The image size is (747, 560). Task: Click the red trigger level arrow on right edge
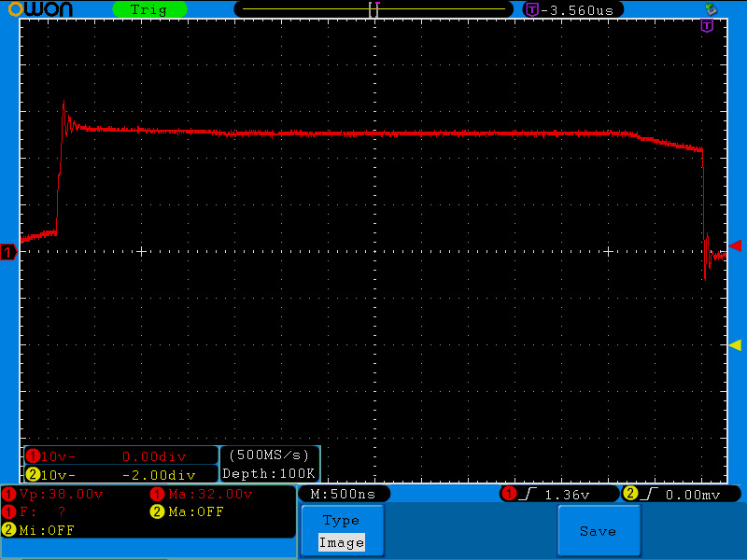pos(735,245)
